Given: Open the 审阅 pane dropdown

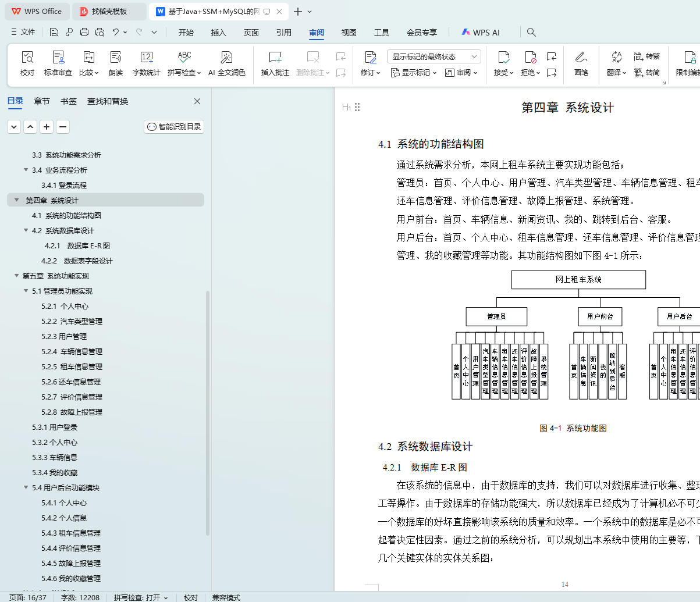Looking at the screenshot, I should point(461,73).
